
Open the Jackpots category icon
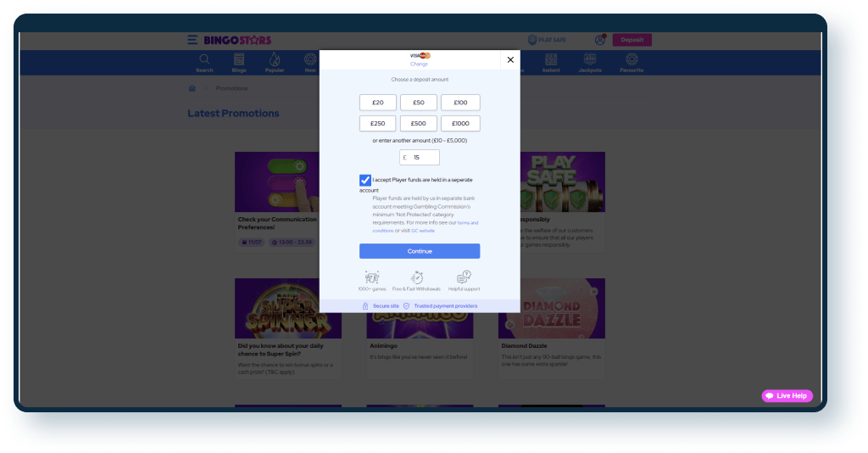(591, 62)
